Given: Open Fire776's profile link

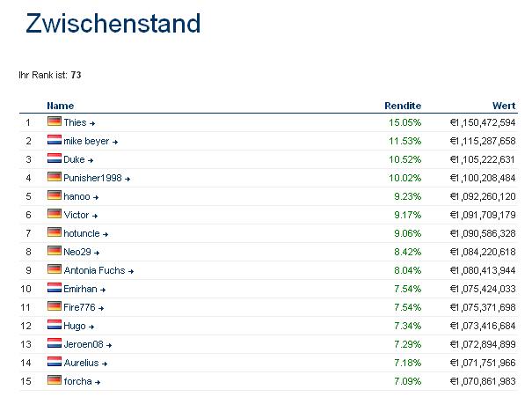Looking at the screenshot, I should (78, 308).
